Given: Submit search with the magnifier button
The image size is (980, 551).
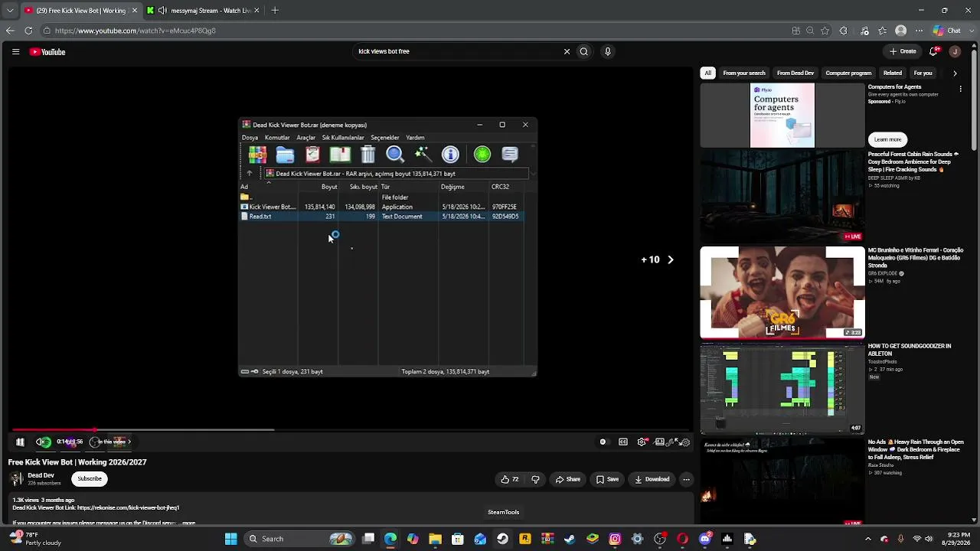Looking at the screenshot, I should pos(583,51).
